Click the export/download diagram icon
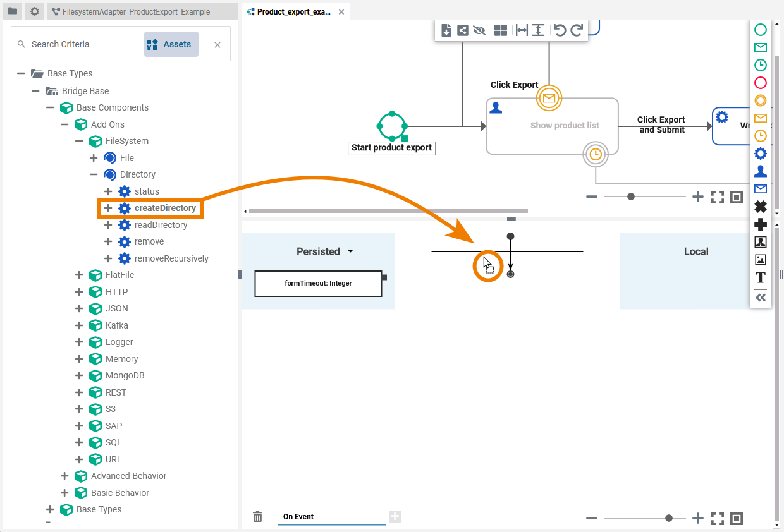Screen dimensions: 784x532 (x=446, y=30)
